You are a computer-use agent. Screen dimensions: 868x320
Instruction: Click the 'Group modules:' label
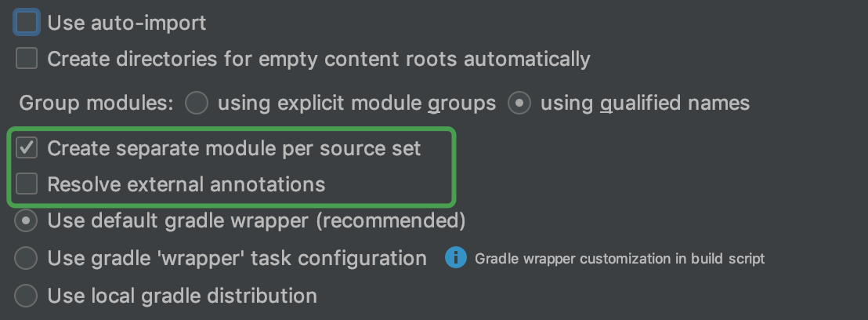(x=96, y=103)
